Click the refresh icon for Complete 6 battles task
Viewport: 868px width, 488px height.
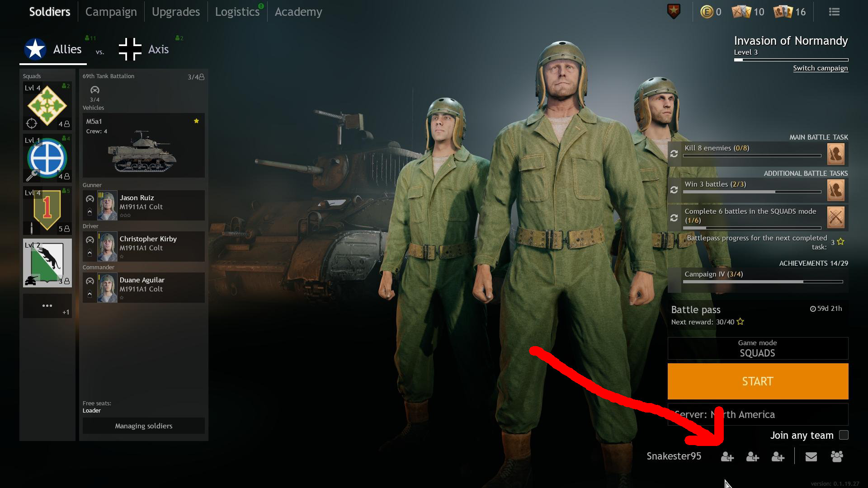coord(674,215)
